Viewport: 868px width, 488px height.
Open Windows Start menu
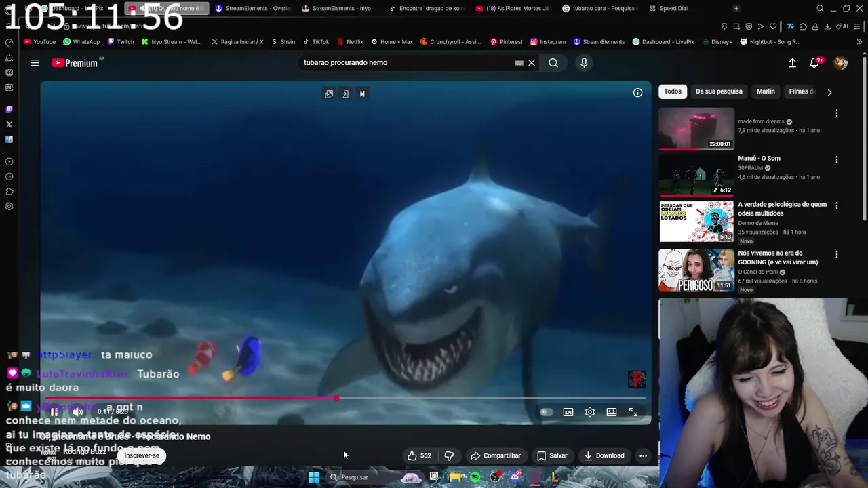pos(314,477)
